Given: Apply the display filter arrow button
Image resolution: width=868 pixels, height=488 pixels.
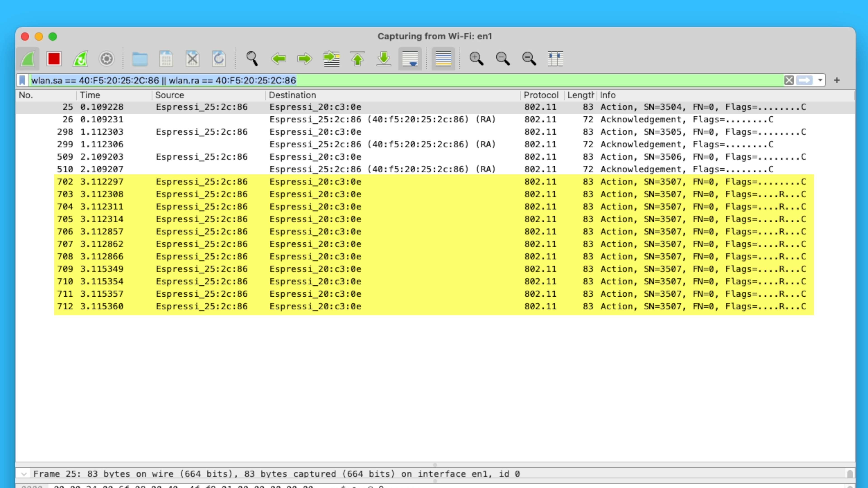Looking at the screenshot, I should (805, 80).
